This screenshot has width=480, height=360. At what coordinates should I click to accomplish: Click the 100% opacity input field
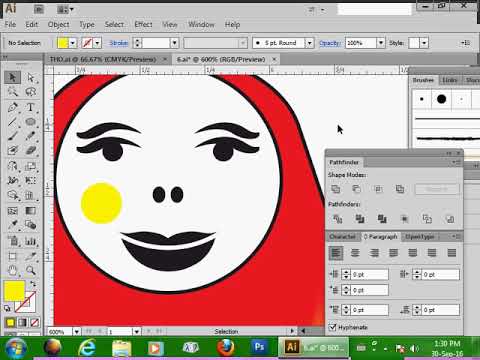pos(361,43)
